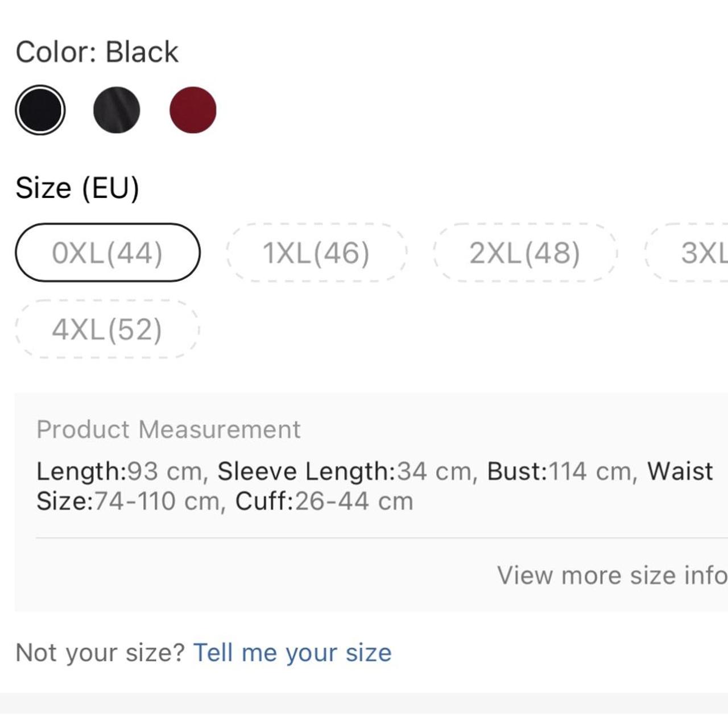
Task: Select the black color swatch
Action: (39, 109)
